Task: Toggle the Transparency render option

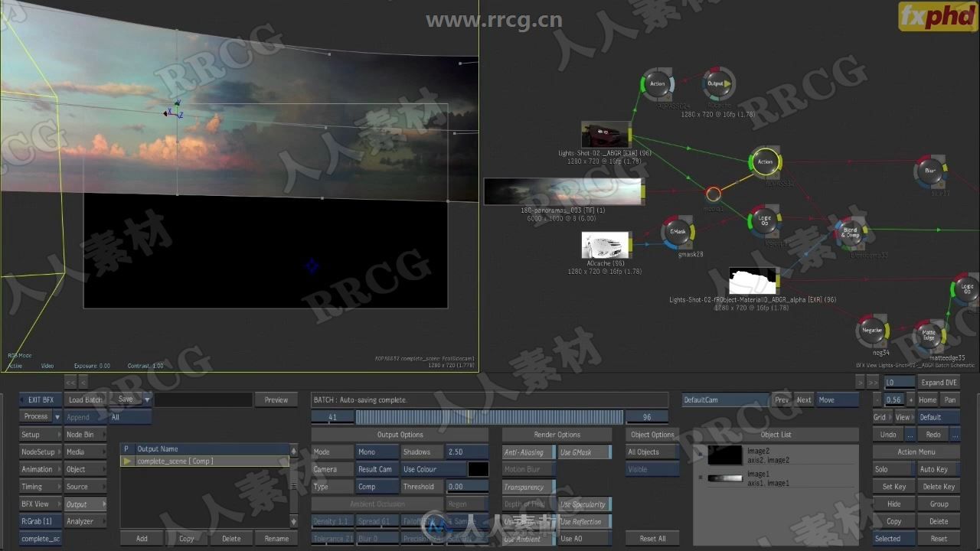Action: pos(529,487)
